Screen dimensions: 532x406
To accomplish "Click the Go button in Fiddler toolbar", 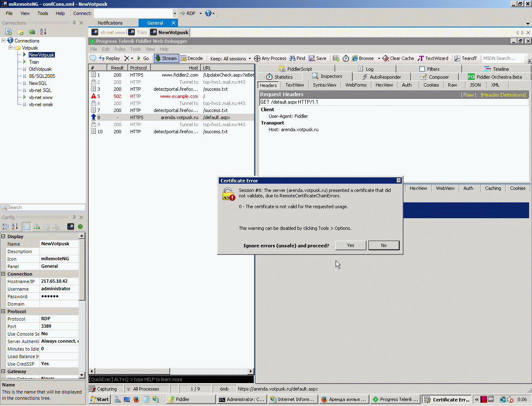I will point(143,58).
